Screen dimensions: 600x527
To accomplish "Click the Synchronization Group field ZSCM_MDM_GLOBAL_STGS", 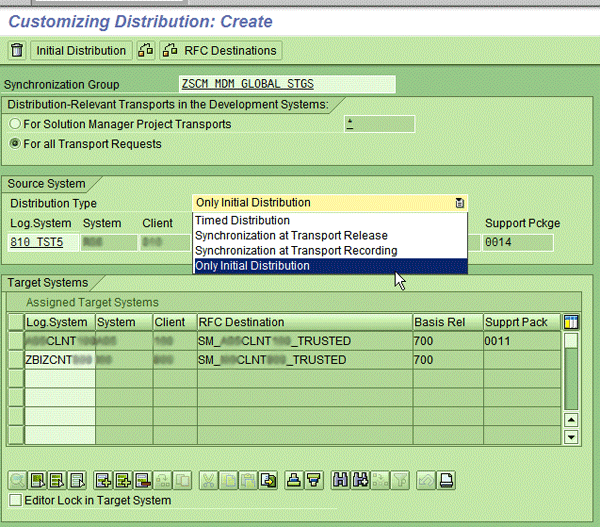I will [287, 84].
